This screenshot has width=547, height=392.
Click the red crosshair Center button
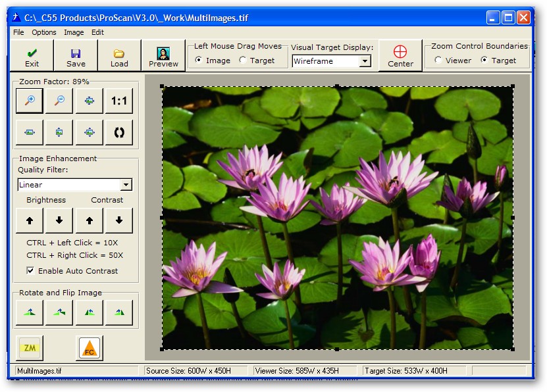(400, 56)
